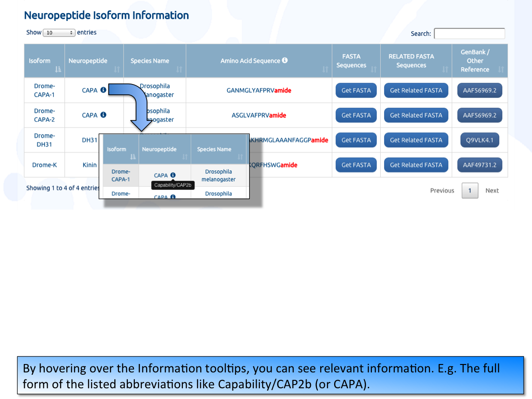This screenshot has height=399, width=532.
Task: Get Related FASTA for Drome-CAPA-1
Action: (416, 90)
